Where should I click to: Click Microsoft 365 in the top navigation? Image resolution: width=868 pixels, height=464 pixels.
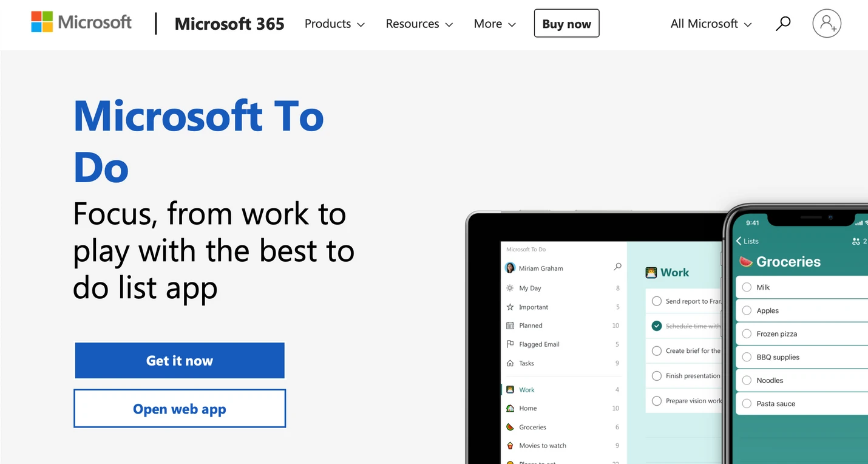[229, 24]
